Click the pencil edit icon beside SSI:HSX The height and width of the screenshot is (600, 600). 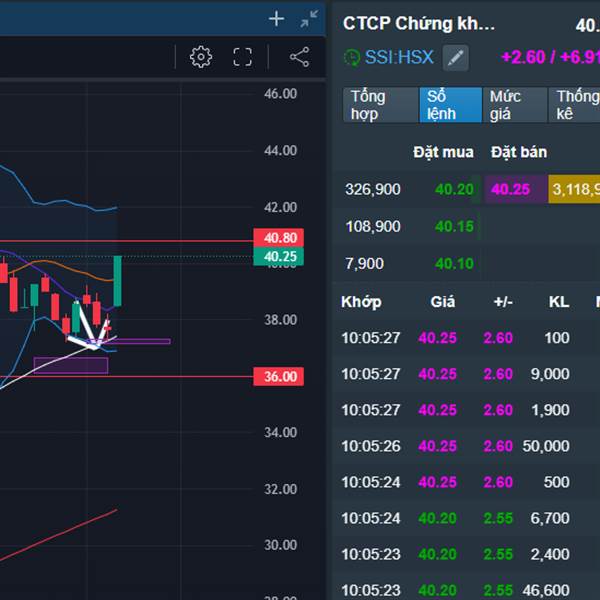pos(455,58)
